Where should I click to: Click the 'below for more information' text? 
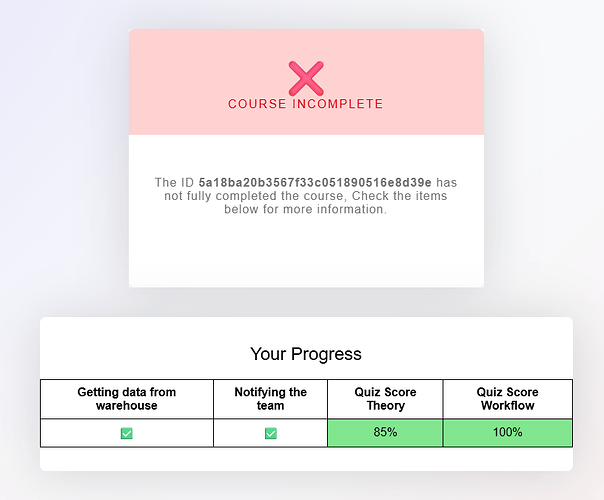click(305, 209)
